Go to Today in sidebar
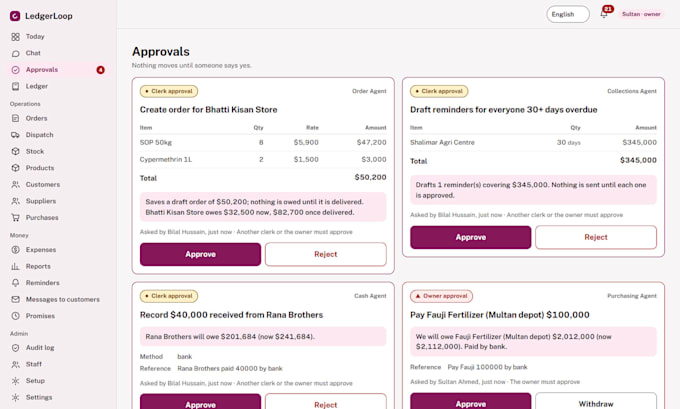 click(x=35, y=37)
